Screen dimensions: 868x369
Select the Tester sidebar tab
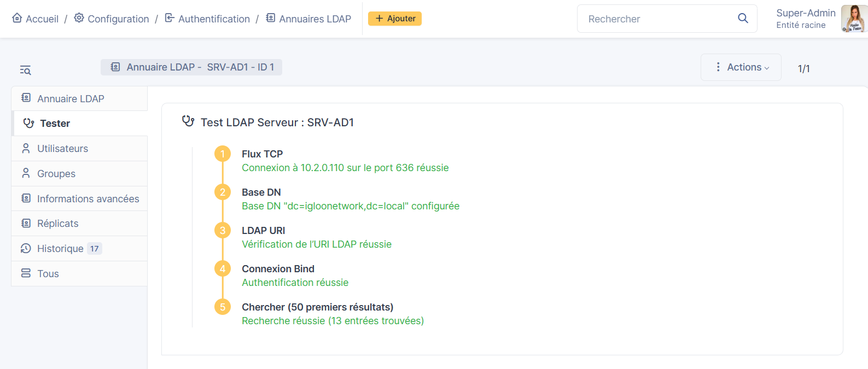click(x=79, y=124)
